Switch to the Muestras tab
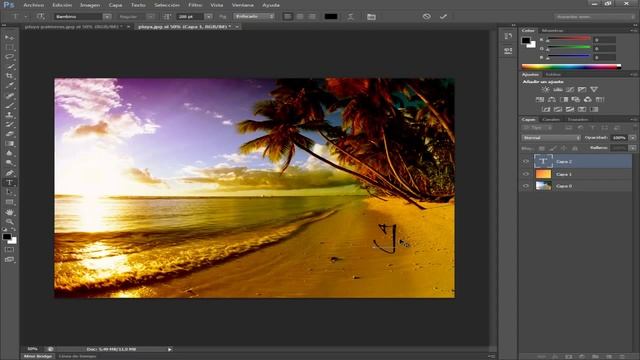Screen dimensions: 640x360 [553, 31]
